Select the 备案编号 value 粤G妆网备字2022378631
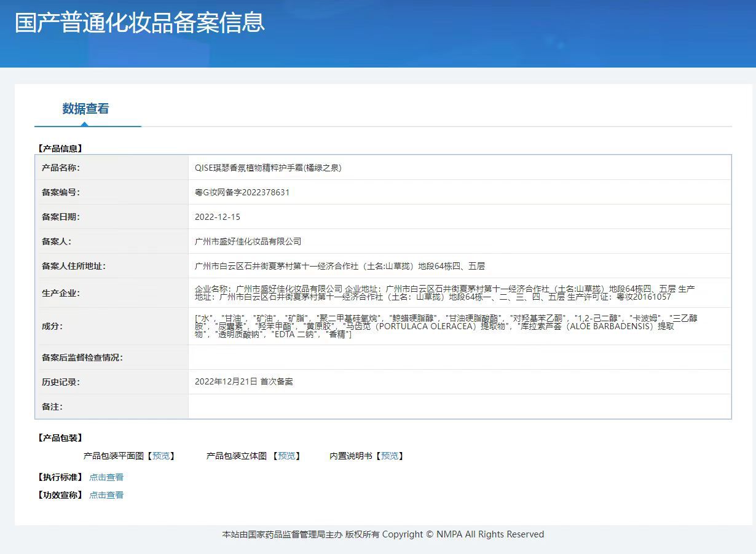Screen dimensions: 756x554 point(242,192)
